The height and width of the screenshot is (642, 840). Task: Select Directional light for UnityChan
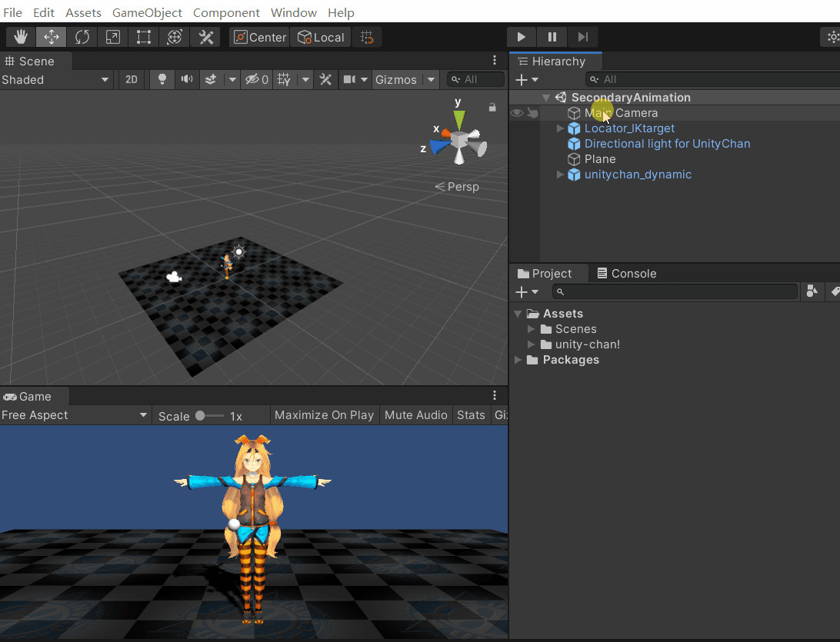click(x=667, y=144)
